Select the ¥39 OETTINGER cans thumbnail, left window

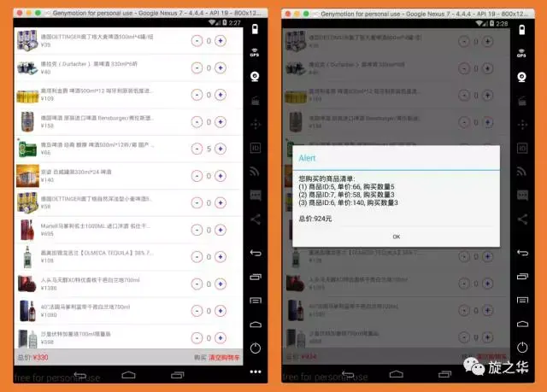(x=27, y=40)
